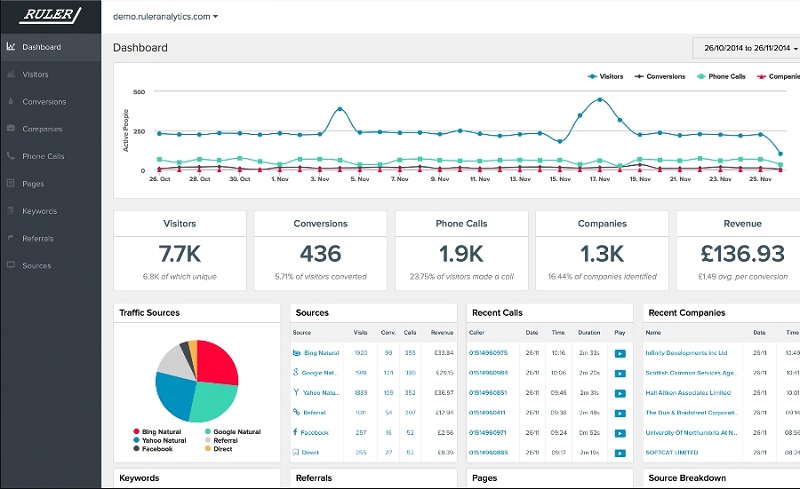The height and width of the screenshot is (489, 800).
Task: Click the red Bing Natural pie slice
Action: pos(214,363)
